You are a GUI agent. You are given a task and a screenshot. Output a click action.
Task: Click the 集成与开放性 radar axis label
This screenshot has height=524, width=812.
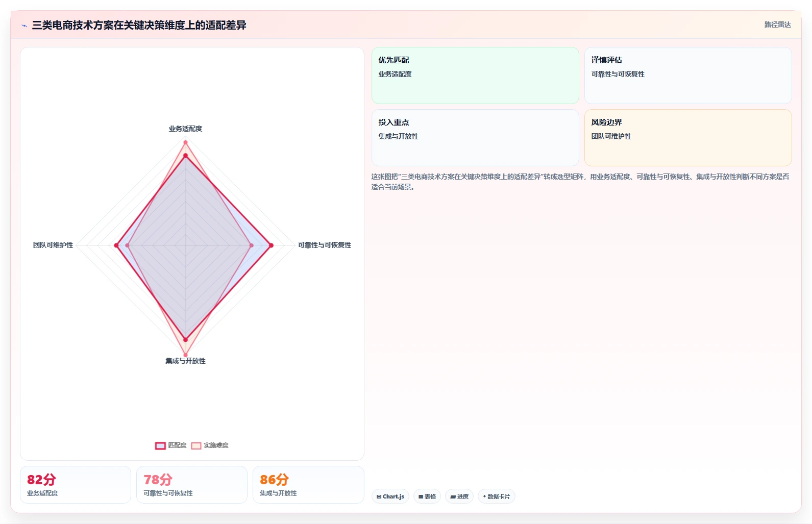point(185,361)
